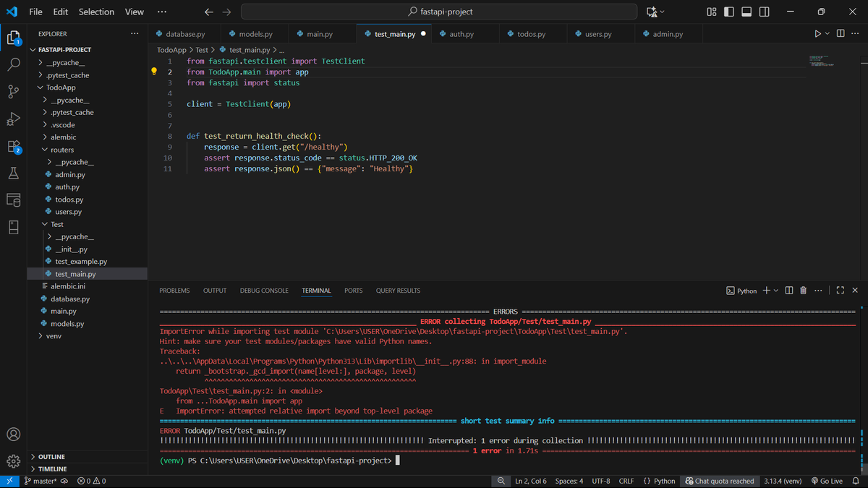
Task: Click UTF-8 encoding indicator
Action: point(601,481)
